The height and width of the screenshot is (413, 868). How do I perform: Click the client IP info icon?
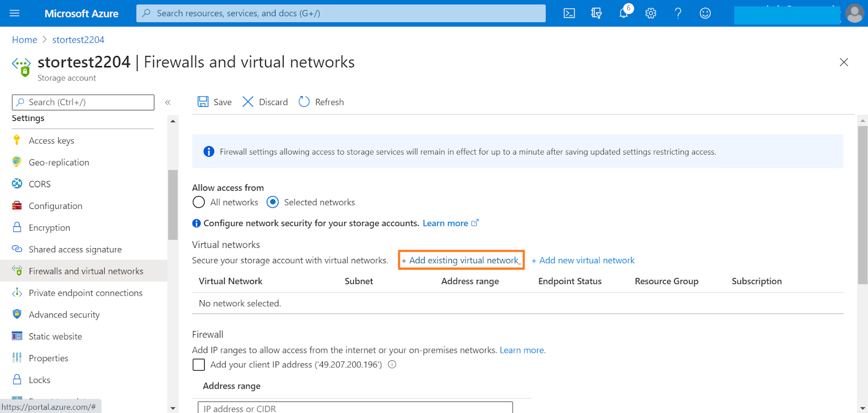coord(392,365)
